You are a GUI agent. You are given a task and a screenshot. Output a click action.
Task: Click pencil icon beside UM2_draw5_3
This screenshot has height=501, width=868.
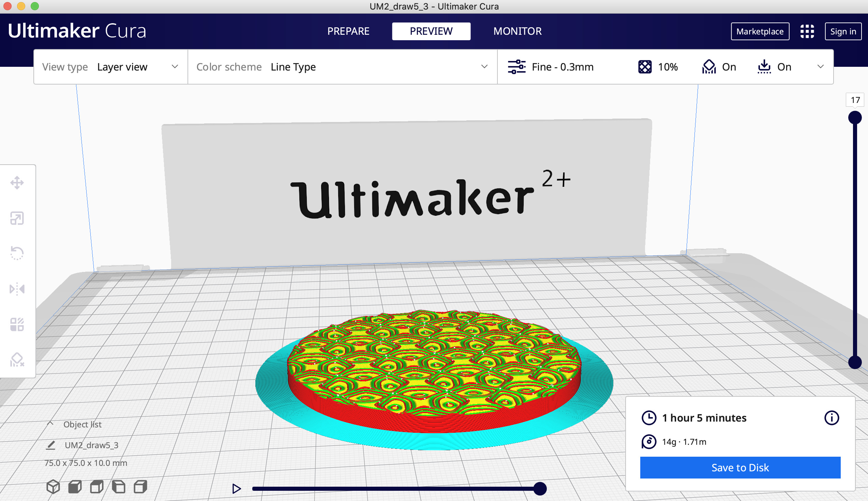coord(50,445)
